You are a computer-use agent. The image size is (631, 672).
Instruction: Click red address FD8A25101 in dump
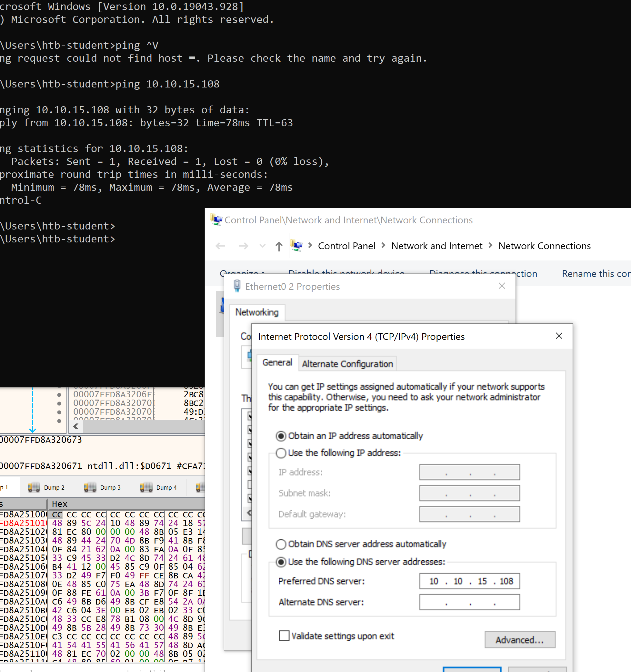[23, 523]
